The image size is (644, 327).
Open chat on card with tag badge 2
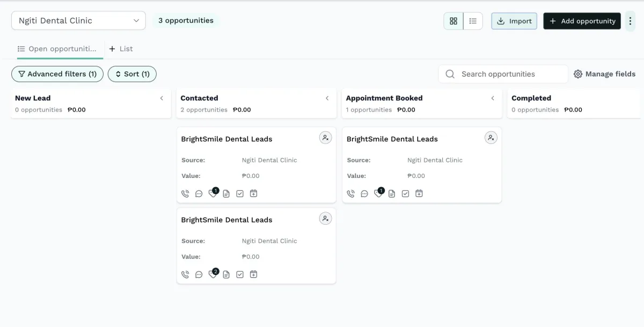click(199, 274)
